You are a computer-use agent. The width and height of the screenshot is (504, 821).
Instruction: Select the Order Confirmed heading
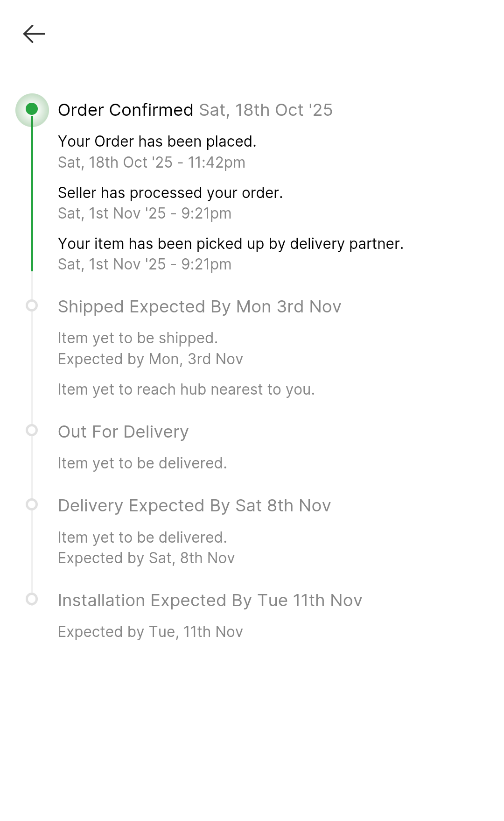(x=125, y=110)
